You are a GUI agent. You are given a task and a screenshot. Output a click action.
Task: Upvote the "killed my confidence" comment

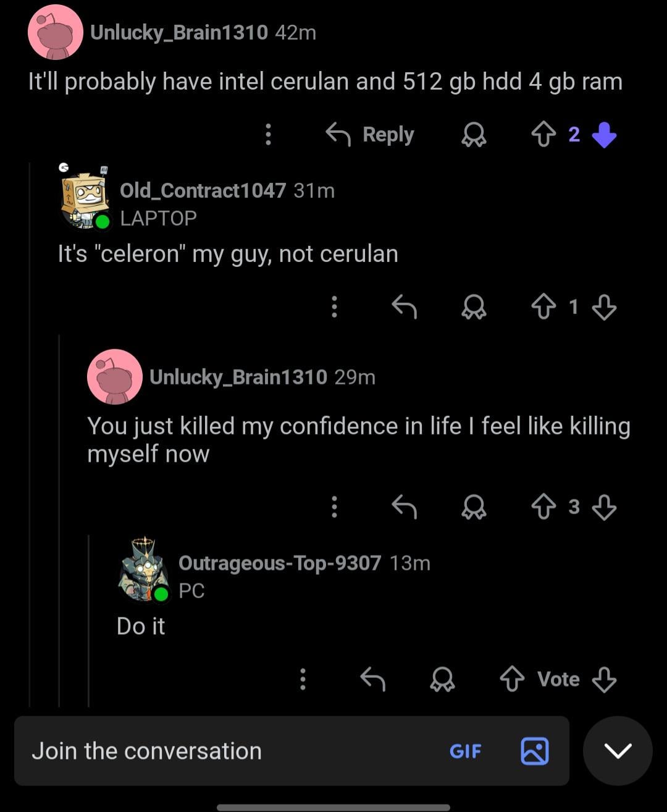[x=543, y=507]
